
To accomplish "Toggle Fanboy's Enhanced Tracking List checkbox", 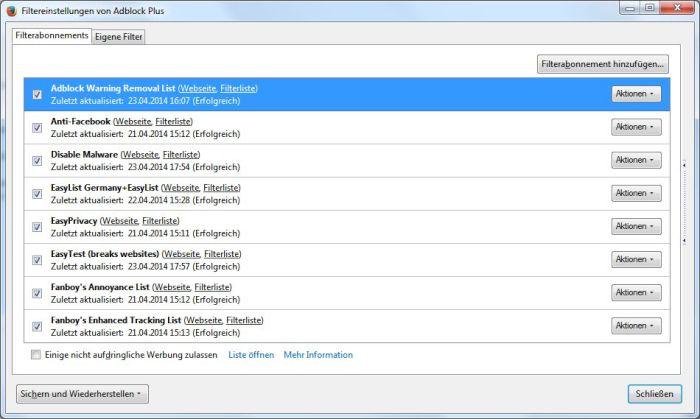I will coord(37,326).
